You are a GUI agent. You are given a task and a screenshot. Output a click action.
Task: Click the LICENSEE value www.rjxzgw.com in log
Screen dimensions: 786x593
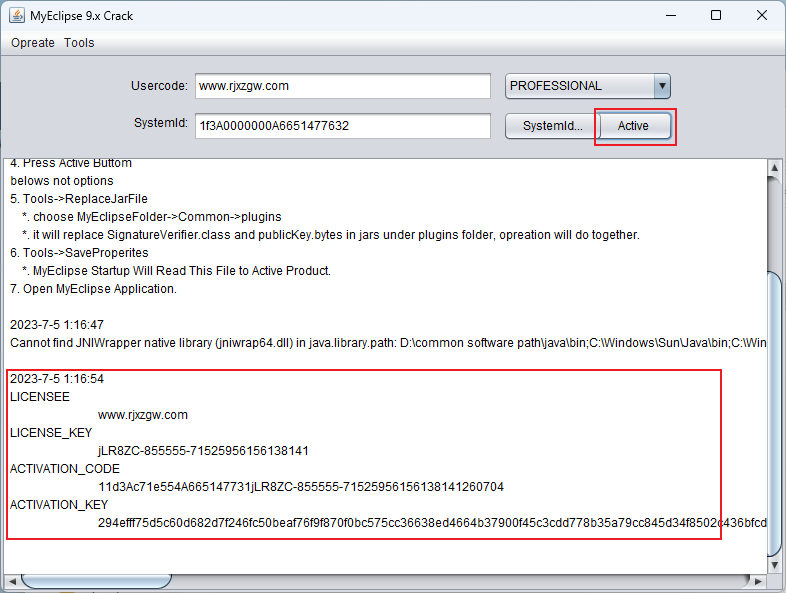click(143, 415)
